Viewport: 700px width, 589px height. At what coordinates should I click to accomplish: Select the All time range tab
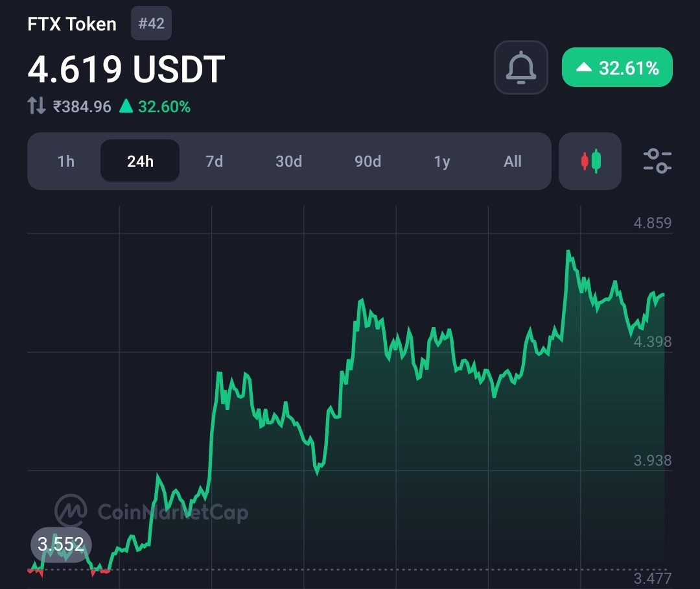pos(513,161)
